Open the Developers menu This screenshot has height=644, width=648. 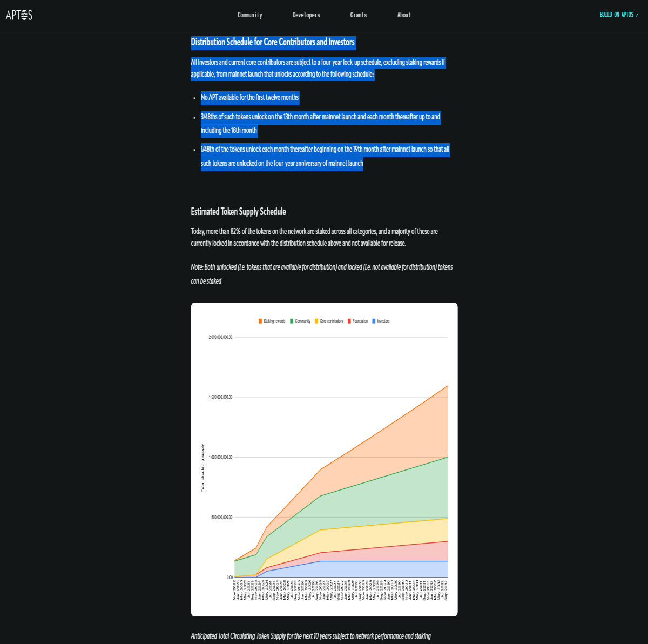pos(306,15)
